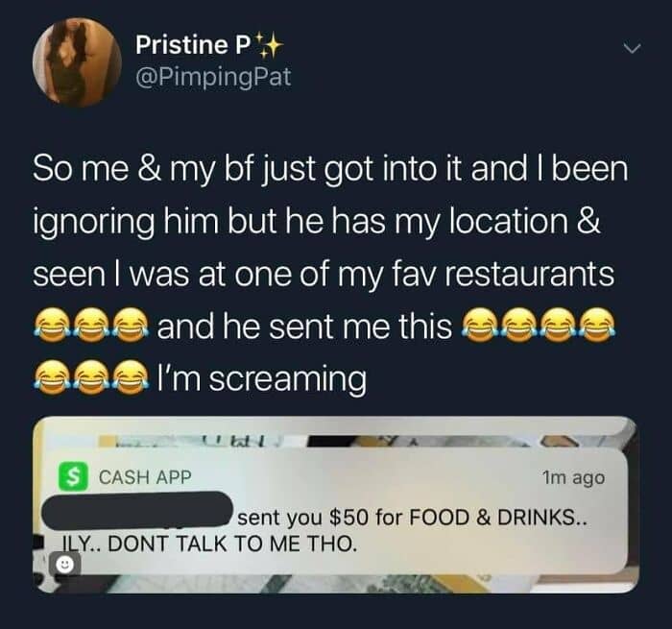Click the leftmost laughing emoji before "and he sent"

click(51, 326)
